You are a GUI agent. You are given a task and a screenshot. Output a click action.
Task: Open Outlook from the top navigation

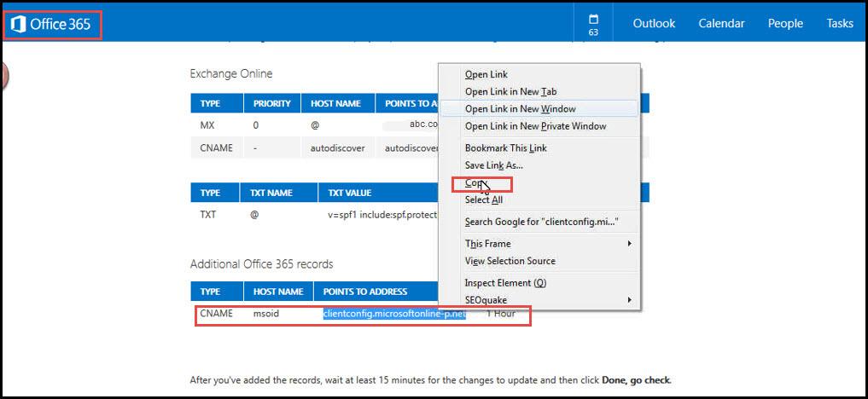654,23
